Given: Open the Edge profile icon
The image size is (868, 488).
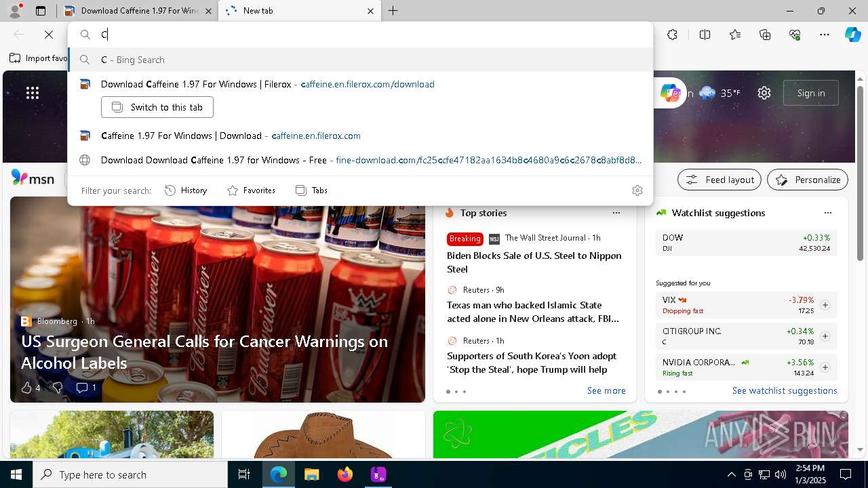Looking at the screenshot, I should pos(14,11).
